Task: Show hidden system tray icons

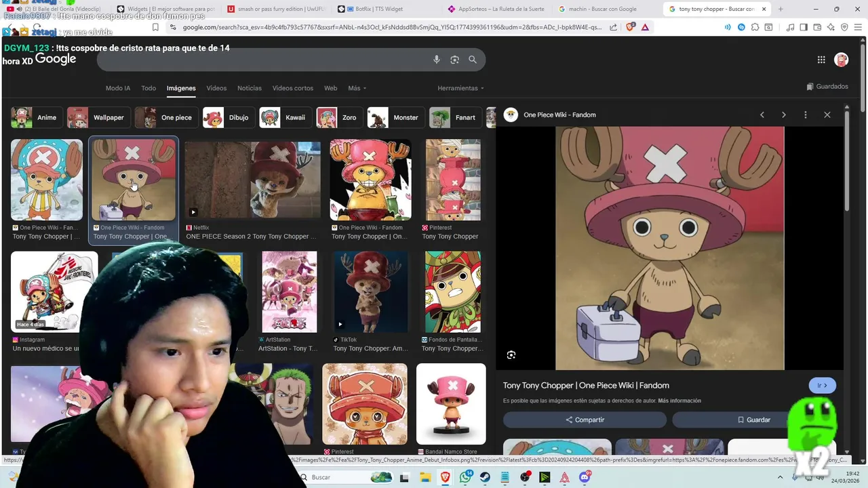Action: coord(779,477)
